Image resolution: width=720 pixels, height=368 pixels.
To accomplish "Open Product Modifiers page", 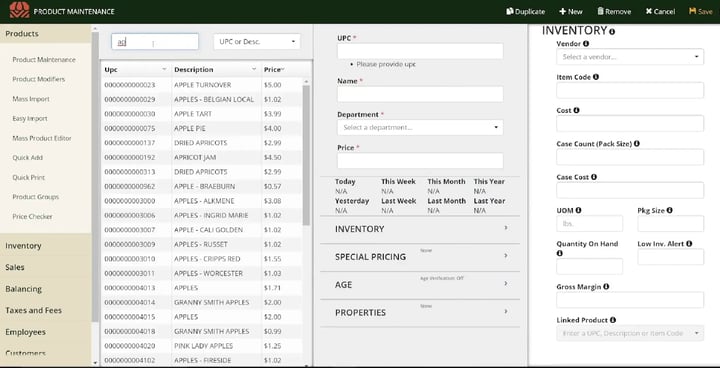I will coord(39,79).
